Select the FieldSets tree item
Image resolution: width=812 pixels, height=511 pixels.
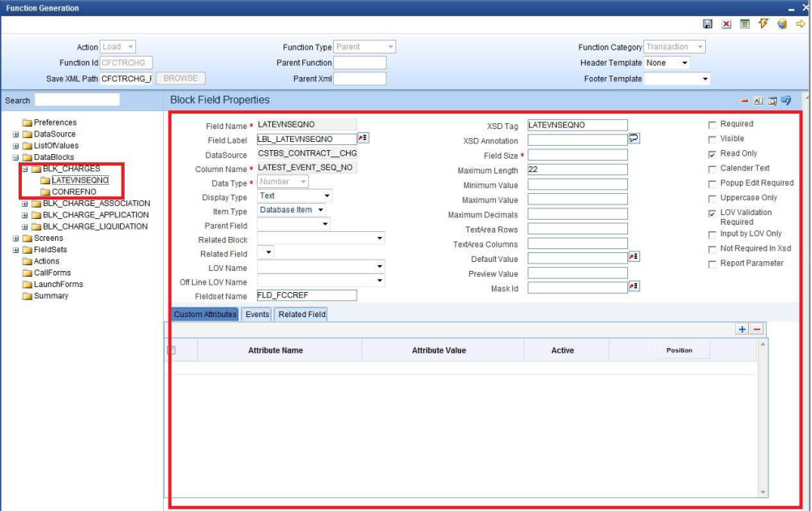(50, 250)
